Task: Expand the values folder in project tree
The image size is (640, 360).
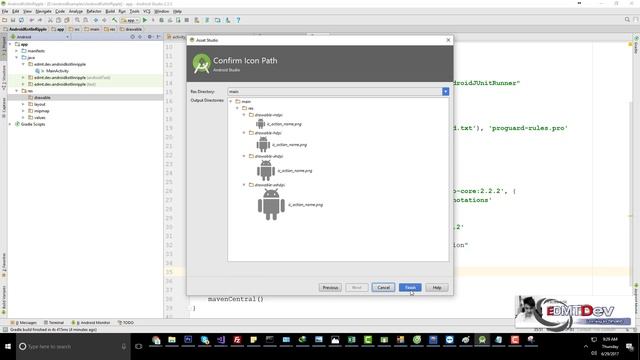Action: coord(23,118)
